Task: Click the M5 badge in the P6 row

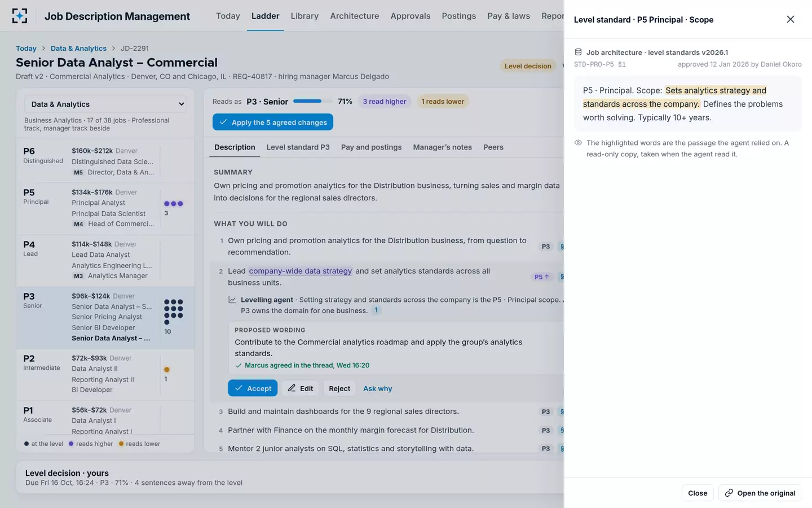Action: coord(78,173)
